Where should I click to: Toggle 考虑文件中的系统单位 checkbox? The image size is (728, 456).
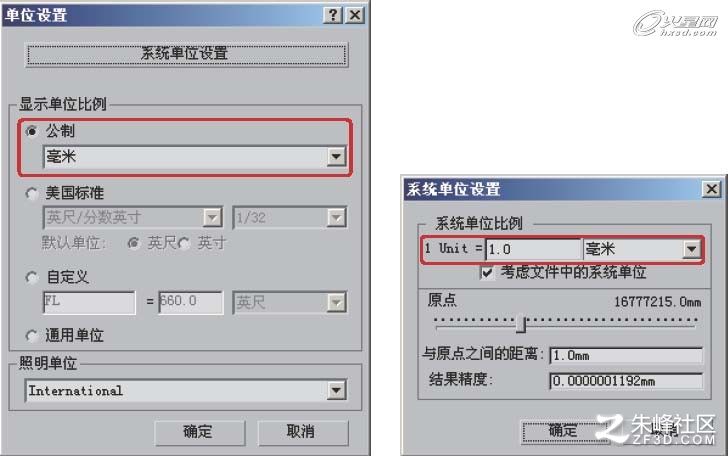point(487,272)
